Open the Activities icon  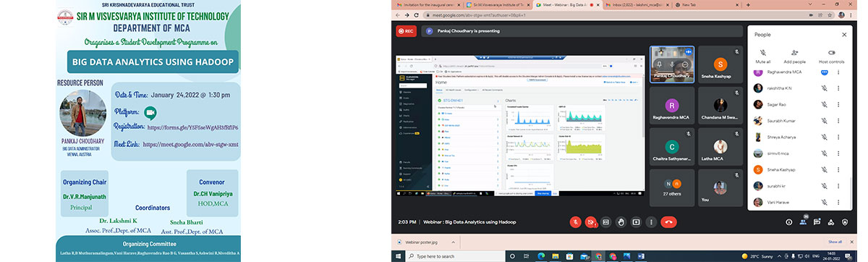[831, 222]
